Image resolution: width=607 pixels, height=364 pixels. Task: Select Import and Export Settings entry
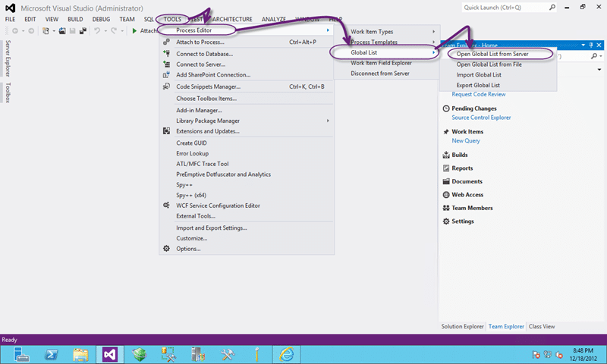coord(246,227)
